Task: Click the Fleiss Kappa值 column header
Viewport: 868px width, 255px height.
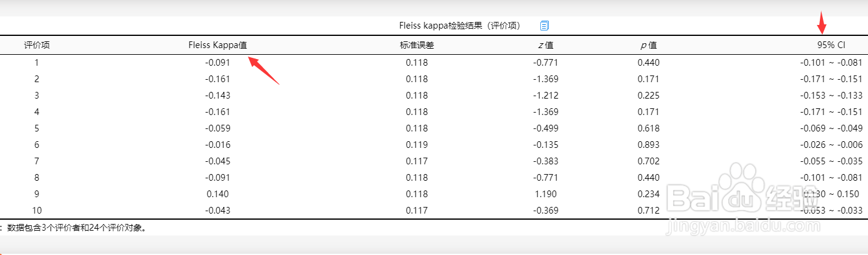Action: tap(217, 45)
